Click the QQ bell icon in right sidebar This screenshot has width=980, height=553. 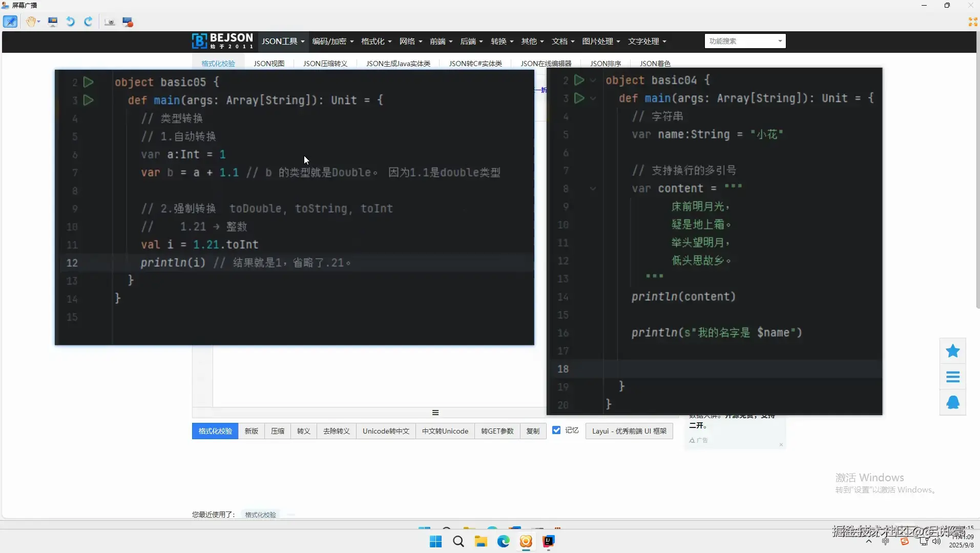(953, 402)
